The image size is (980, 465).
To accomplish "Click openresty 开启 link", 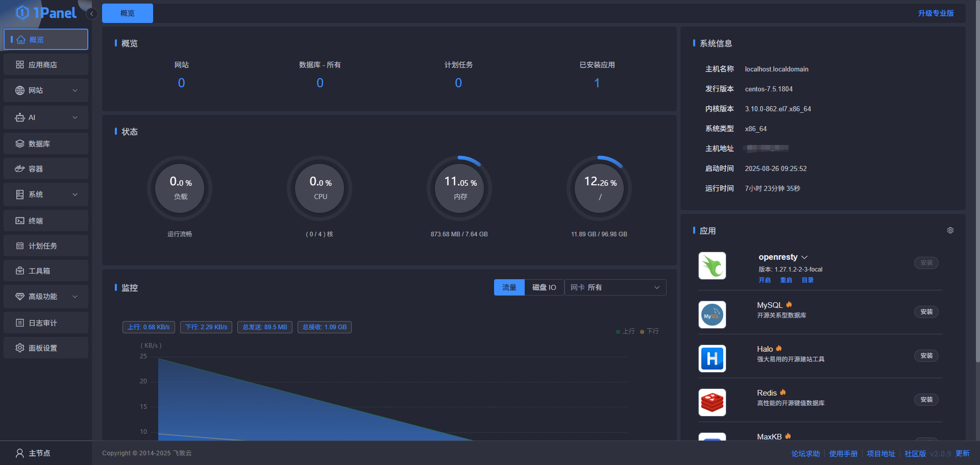I will click(765, 280).
